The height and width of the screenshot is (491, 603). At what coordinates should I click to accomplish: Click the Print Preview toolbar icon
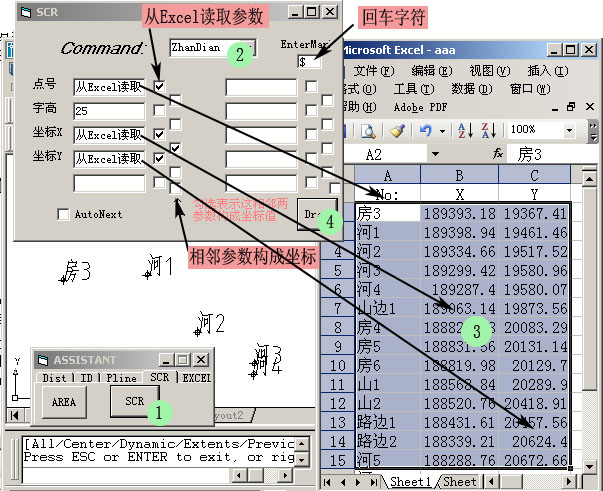point(367,130)
